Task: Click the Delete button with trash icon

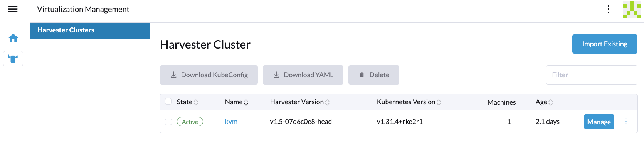Action: [x=374, y=75]
